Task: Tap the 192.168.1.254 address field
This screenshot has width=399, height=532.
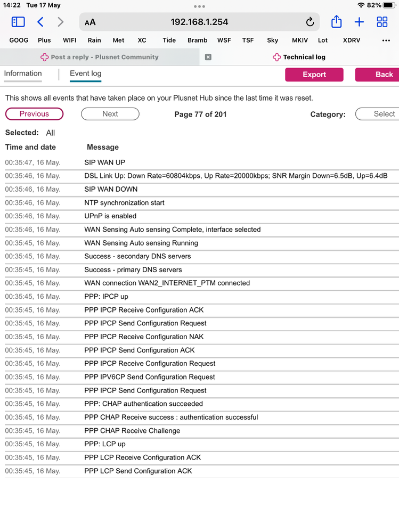Action: 199,22
